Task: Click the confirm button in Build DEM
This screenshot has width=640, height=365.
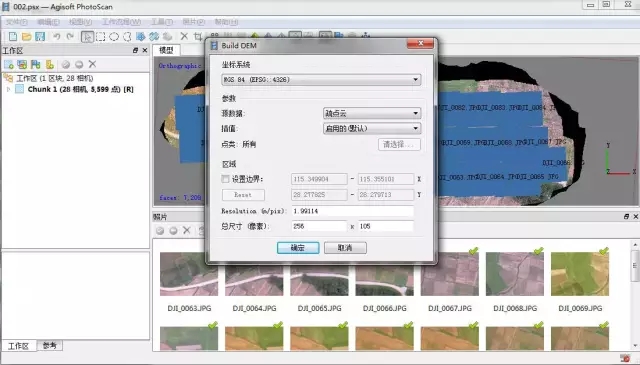Action: 298,247
